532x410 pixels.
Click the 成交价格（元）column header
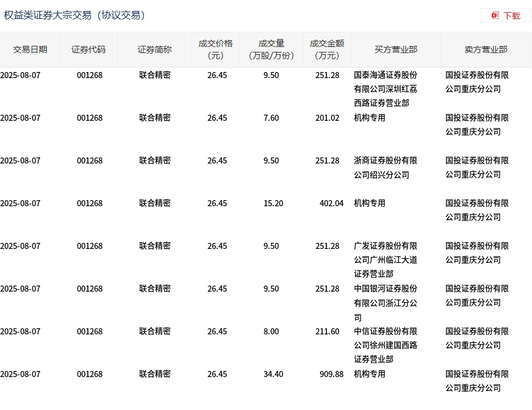[x=217, y=49]
